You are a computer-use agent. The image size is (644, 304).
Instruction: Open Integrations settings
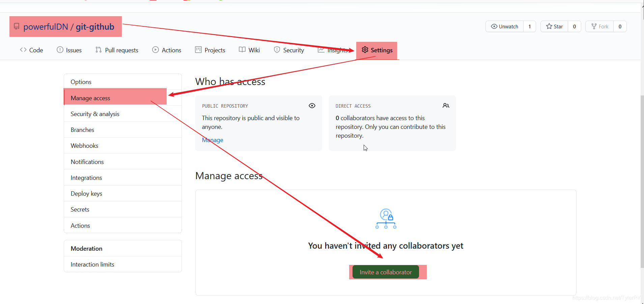(123, 177)
